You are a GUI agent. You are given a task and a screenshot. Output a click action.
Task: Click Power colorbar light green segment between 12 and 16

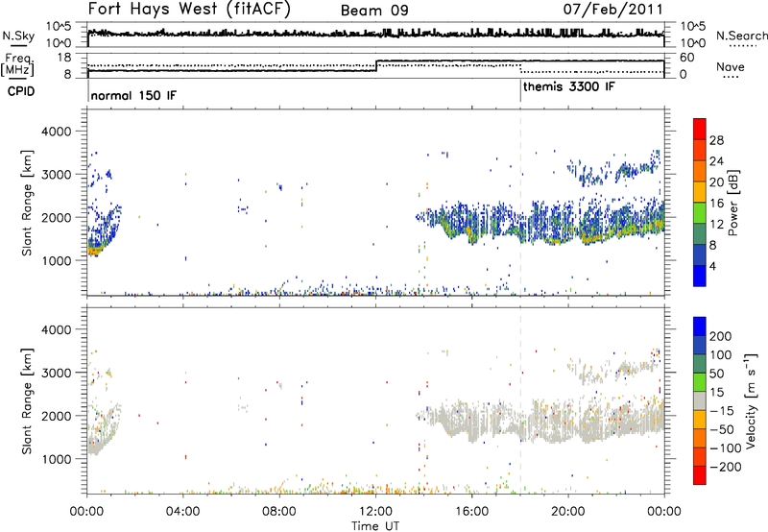click(700, 213)
